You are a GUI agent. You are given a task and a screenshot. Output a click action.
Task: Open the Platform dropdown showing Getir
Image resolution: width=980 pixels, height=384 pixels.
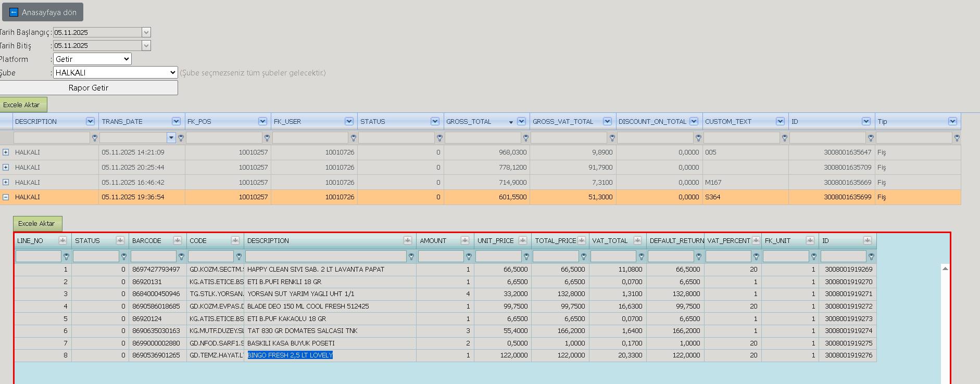tap(92, 59)
